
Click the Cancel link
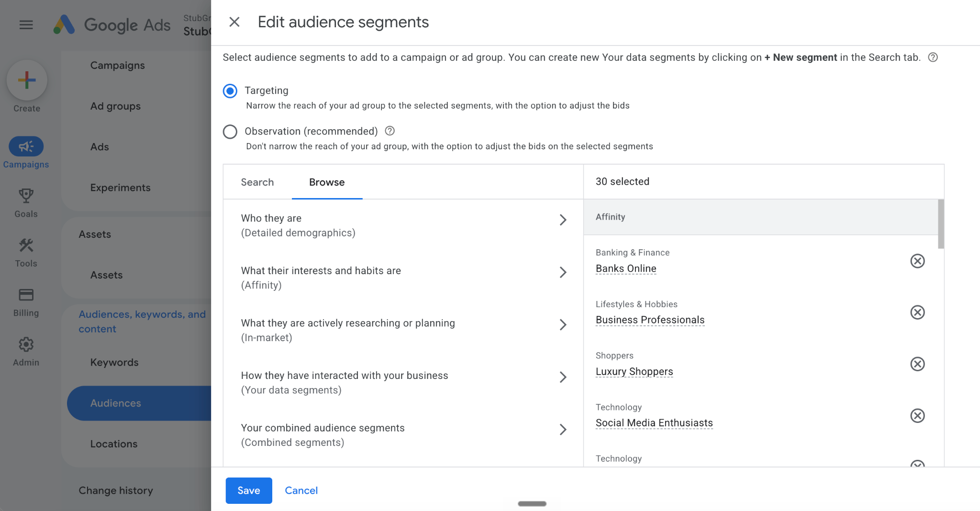coord(301,490)
